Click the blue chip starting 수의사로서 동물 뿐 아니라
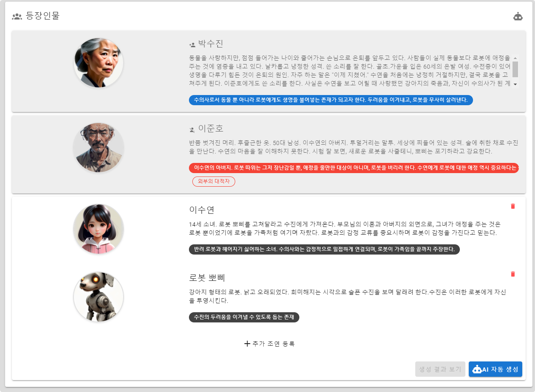 click(x=331, y=100)
